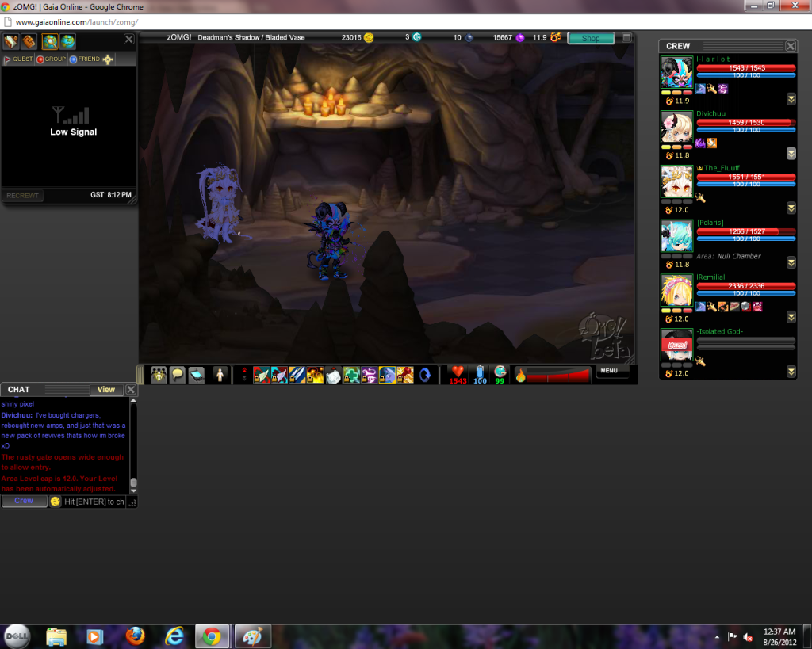The image size is (812, 649).
Task: Activate the blue slash ring
Action: click(297, 375)
